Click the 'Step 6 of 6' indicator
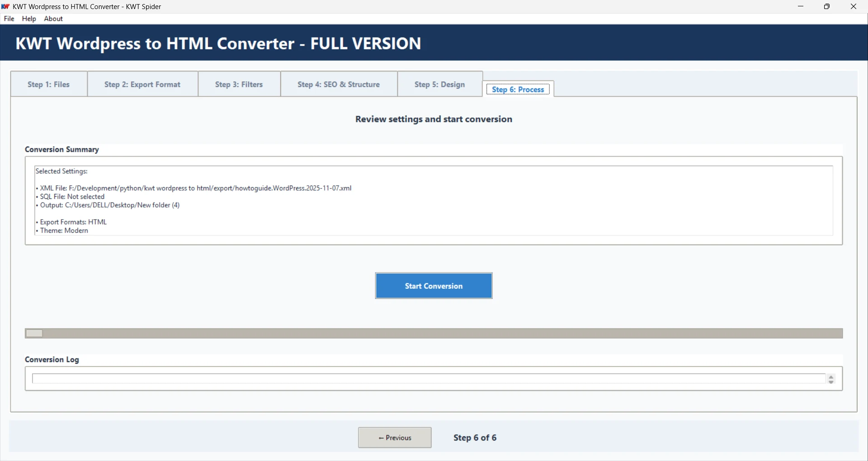The width and height of the screenshot is (868, 461). tap(475, 437)
